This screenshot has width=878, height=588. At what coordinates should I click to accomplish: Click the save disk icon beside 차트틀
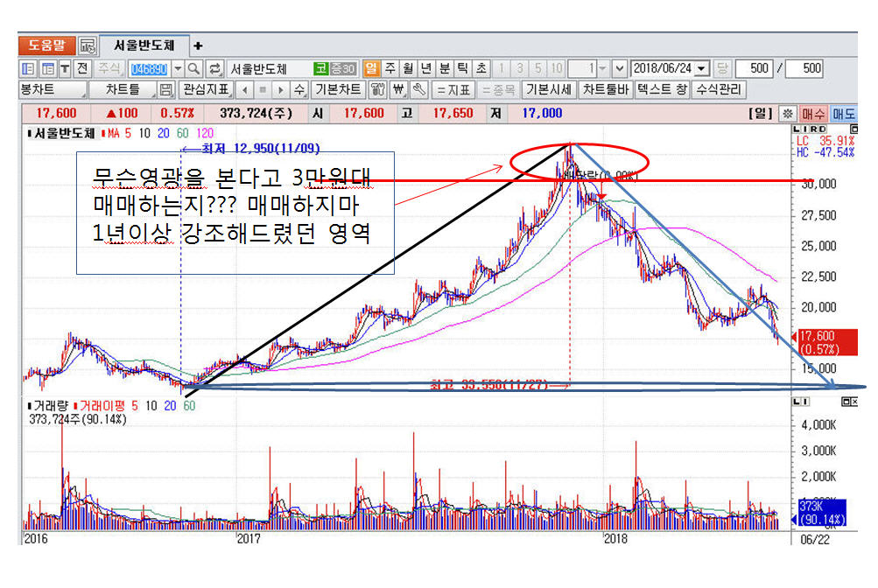(165, 89)
